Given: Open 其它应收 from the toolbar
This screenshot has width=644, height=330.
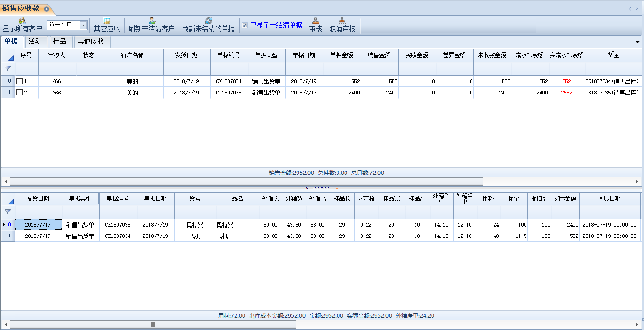Looking at the screenshot, I should (107, 21).
